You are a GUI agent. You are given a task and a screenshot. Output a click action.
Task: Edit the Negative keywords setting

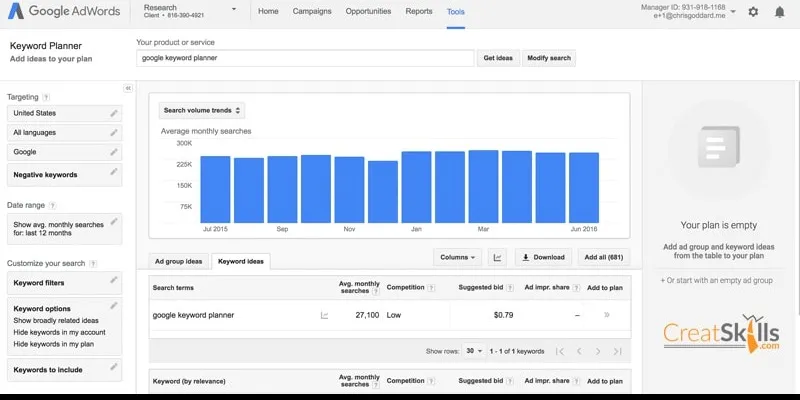(114, 171)
